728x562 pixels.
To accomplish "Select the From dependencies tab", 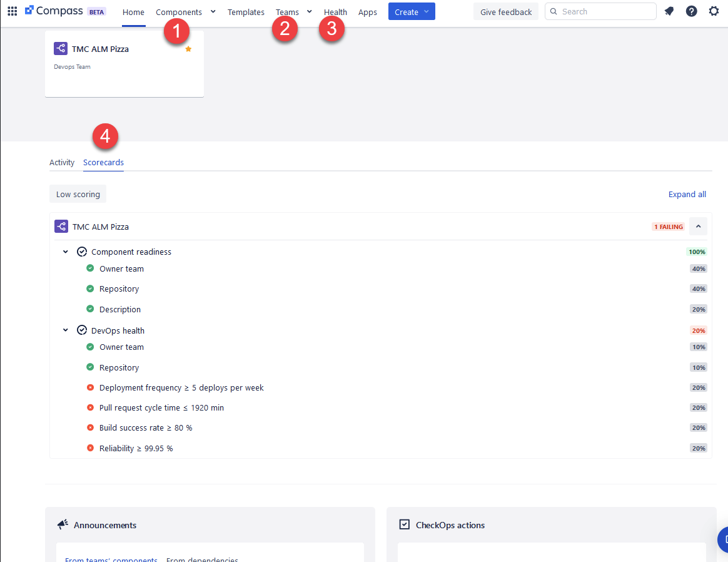I will coord(202,559).
